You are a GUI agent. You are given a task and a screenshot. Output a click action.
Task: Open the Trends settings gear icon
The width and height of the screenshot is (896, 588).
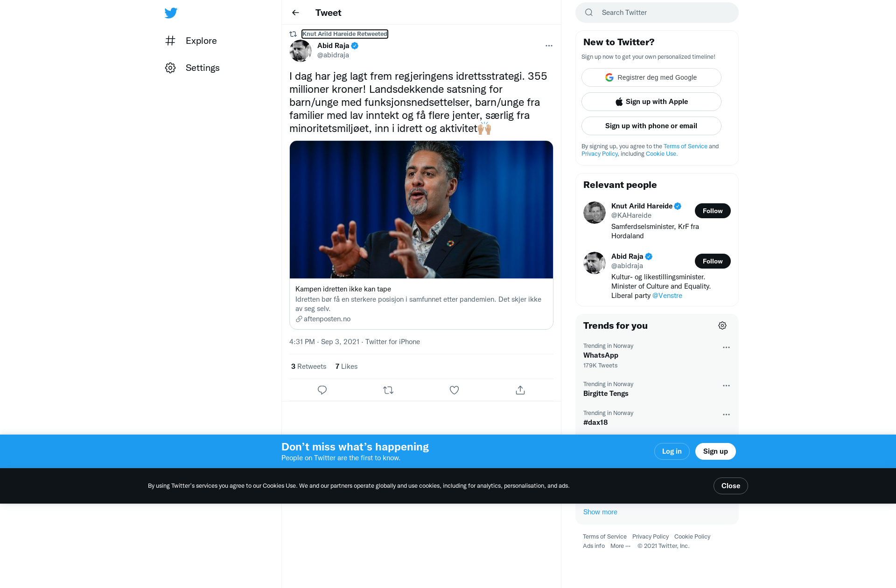tap(722, 325)
